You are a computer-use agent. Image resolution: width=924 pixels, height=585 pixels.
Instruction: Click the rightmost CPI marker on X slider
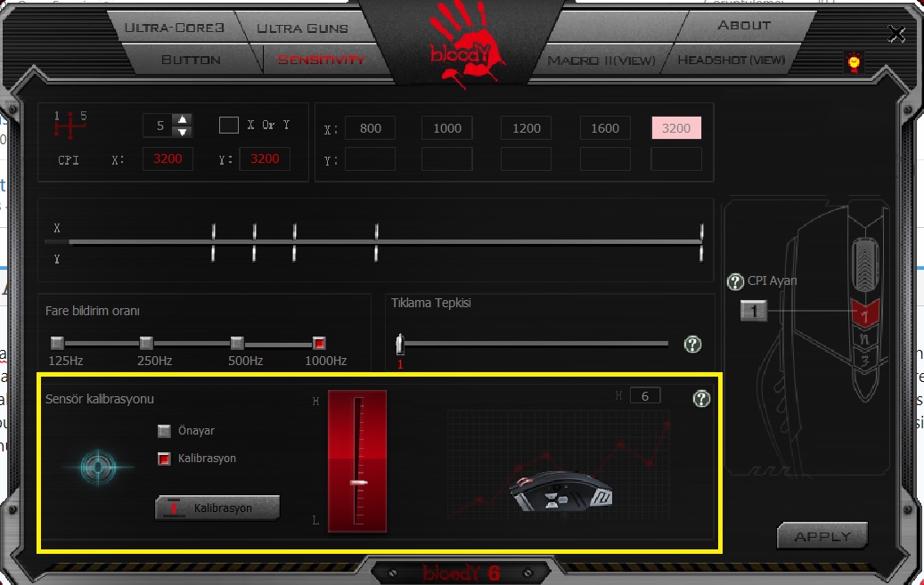tap(701, 231)
